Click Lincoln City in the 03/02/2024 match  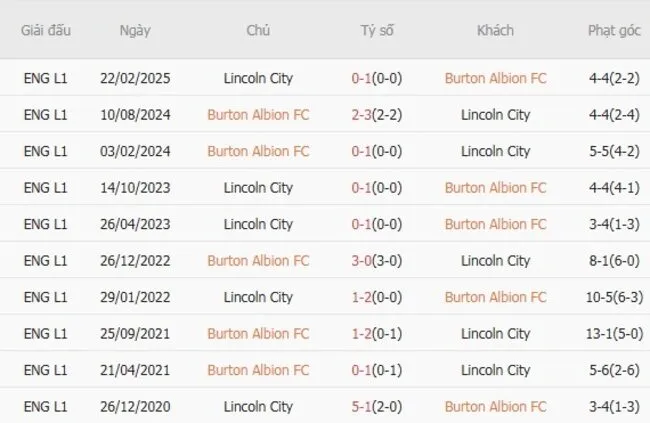coord(495,151)
